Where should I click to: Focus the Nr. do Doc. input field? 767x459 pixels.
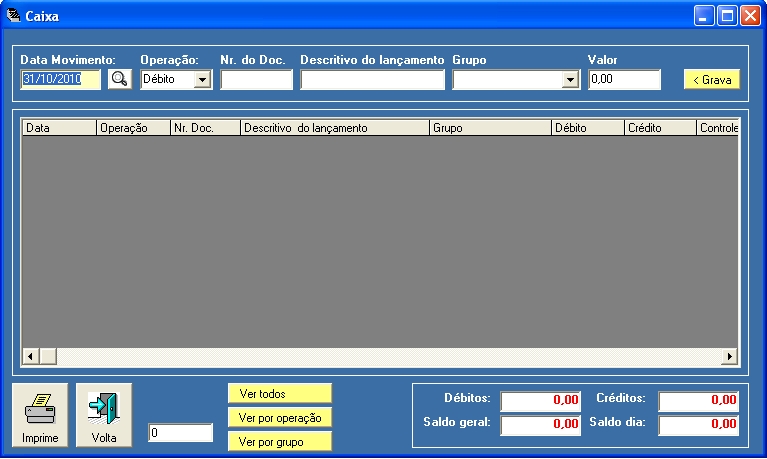[x=256, y=80]
